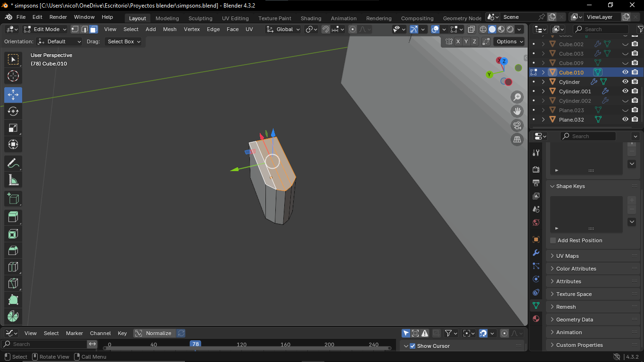Switch to face select mode
Viewport: 644px width, 362px height.
[x=93, y=29]
